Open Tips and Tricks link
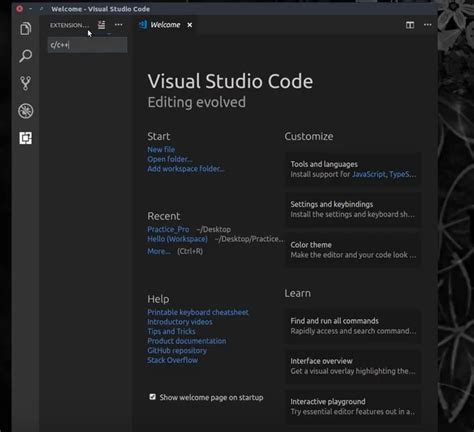Screen dimensions: 474x432 [x=171, y=331]
